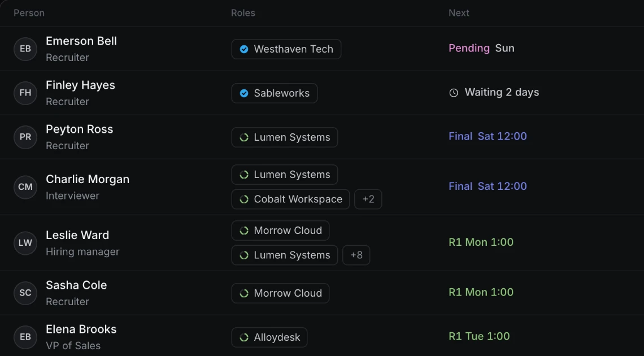Click Peyton Ross's PR avatar

click(x=25, y=137)
